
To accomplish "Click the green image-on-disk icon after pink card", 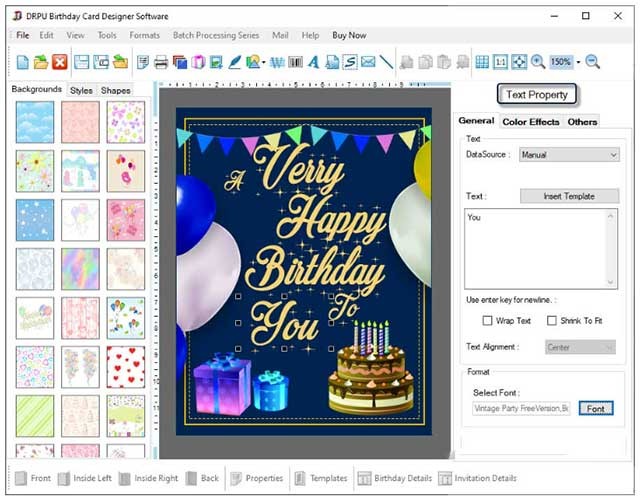I will click(x=216, y=62).
